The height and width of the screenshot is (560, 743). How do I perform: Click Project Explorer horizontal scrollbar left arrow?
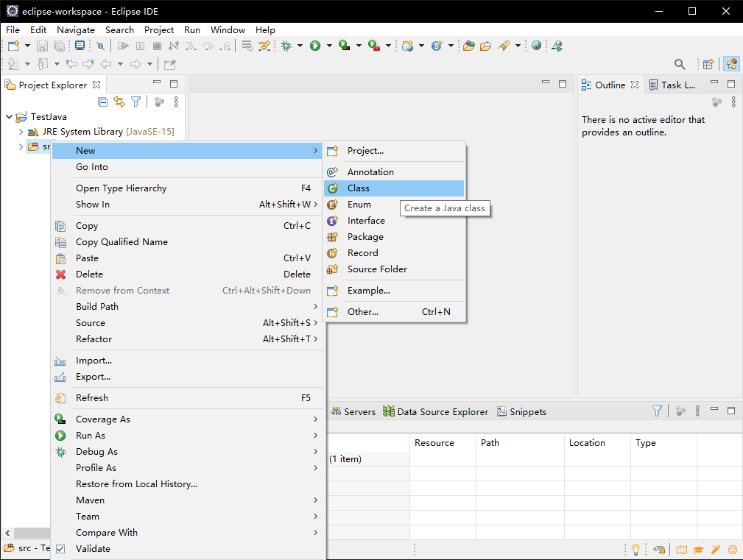click(7, 533)
